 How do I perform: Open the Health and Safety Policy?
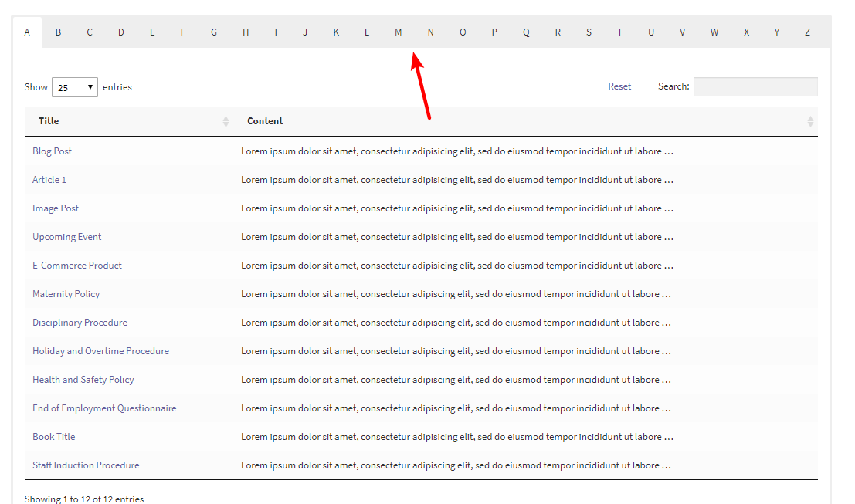click(83, 379)
